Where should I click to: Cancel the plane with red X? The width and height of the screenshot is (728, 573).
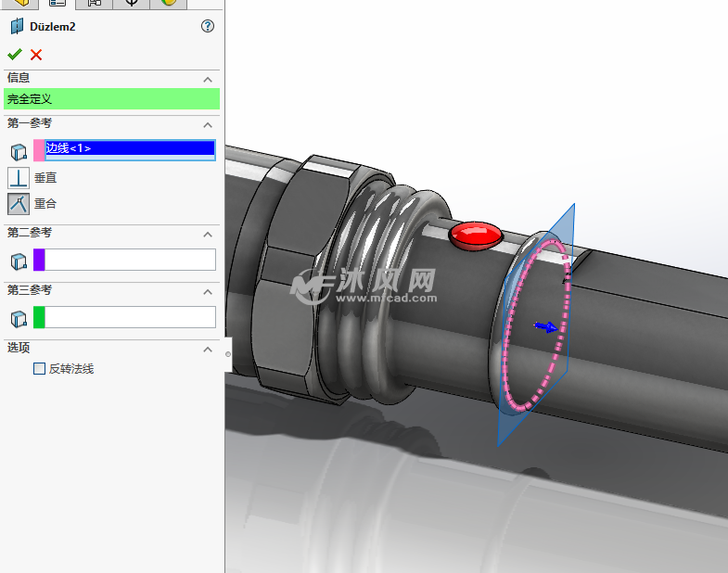(36, 55)
